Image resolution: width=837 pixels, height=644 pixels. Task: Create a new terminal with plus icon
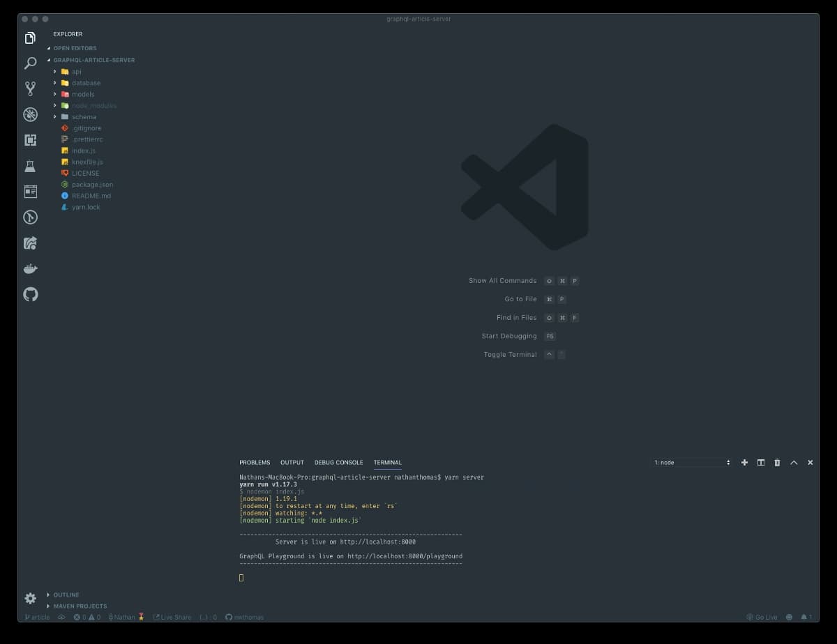point(744,462)
